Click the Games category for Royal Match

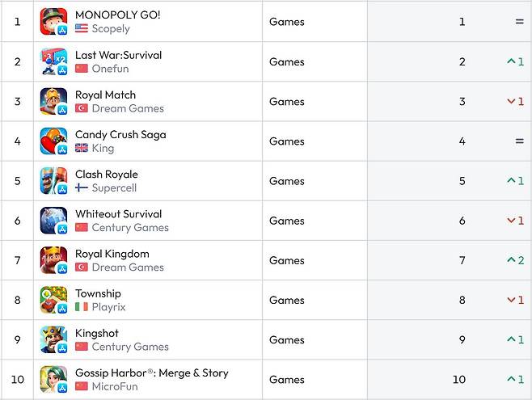[286, 102]
